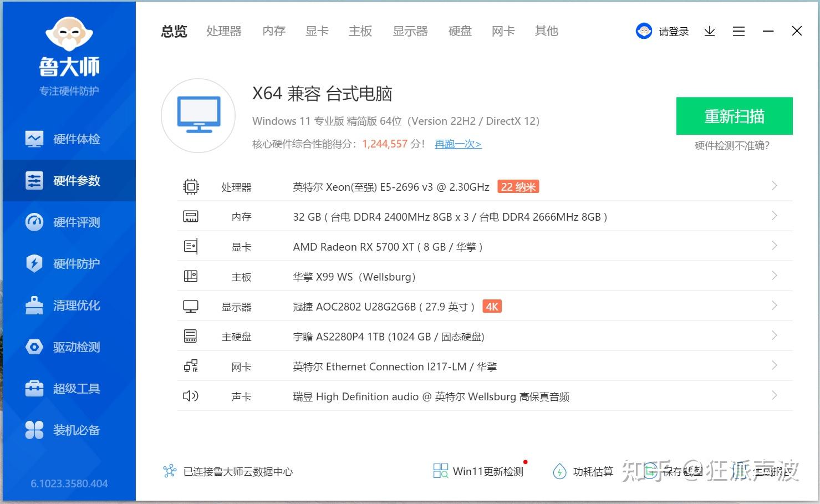This screenshot has height=504, width=820.
Task: Switch to the 显卡 tab
Action: click(317, 31)
